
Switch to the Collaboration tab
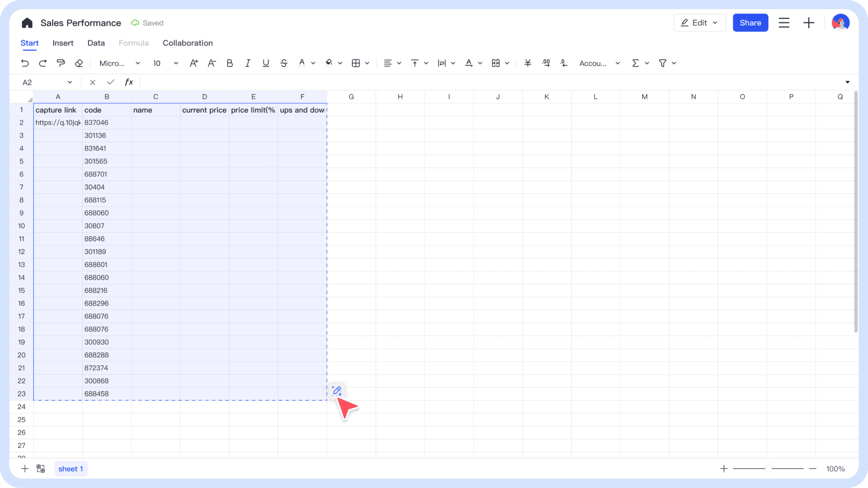point(188,43)
